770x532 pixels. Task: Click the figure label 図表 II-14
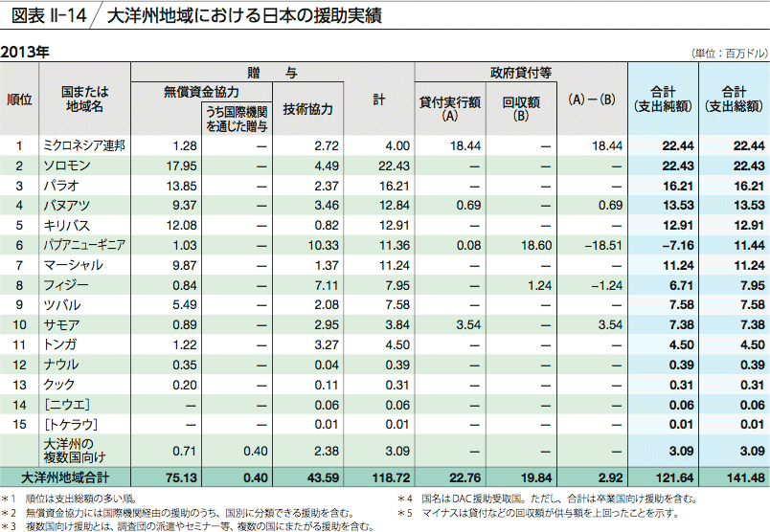(48, 15)
